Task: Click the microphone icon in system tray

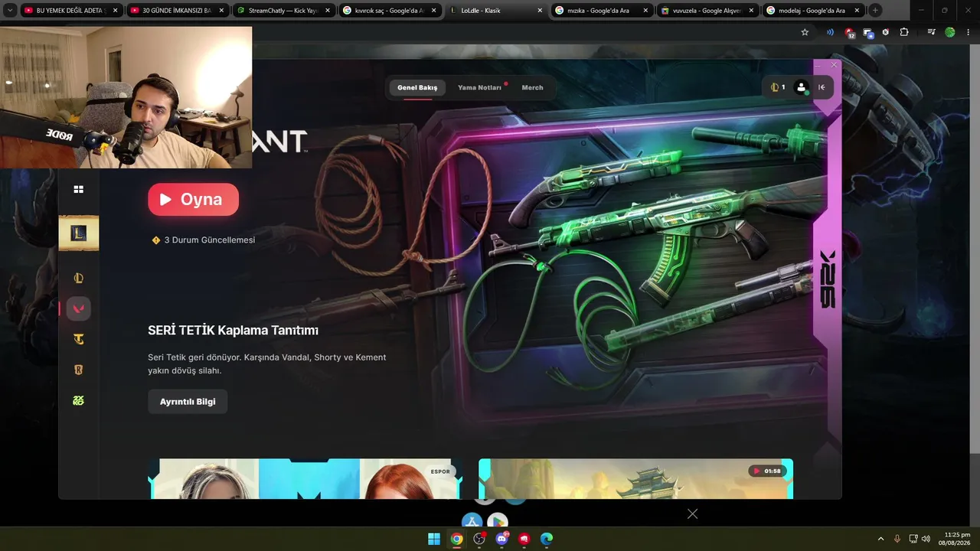Action: coord(897,539)
